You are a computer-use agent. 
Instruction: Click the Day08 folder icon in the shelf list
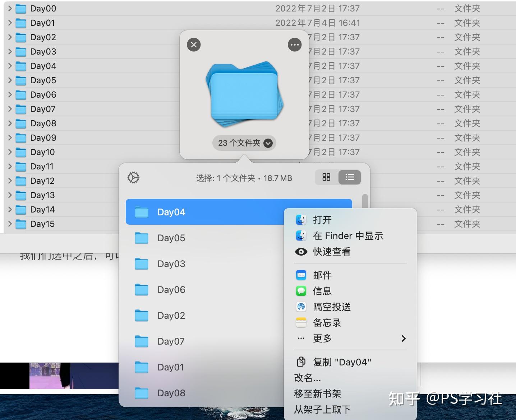click(142, 393)
